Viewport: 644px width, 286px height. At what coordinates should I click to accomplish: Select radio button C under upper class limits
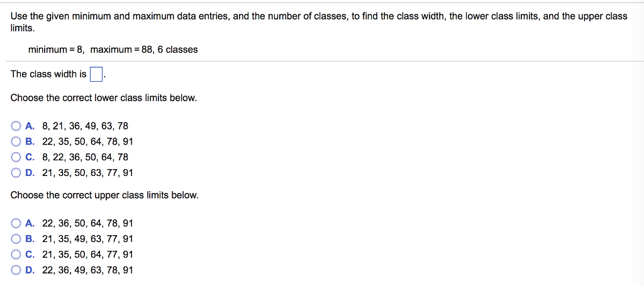[16, 255]
